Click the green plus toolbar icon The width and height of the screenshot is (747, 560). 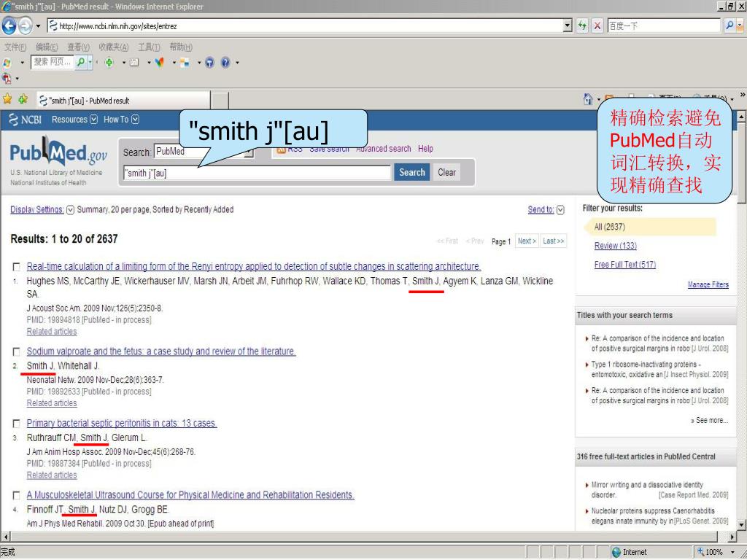pos(109,63)
